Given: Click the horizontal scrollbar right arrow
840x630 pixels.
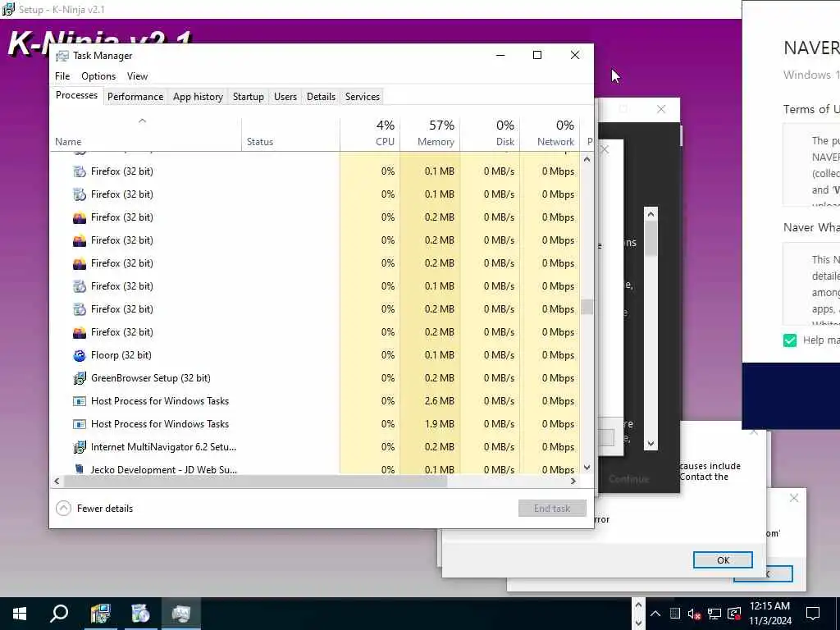Looking at the screenshot, I should point(573,481).
